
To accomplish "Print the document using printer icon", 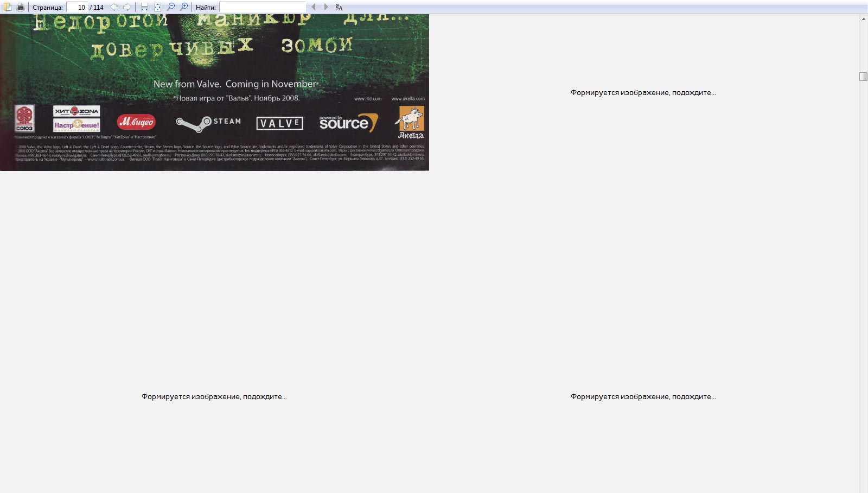I will (x=21, y=7).
